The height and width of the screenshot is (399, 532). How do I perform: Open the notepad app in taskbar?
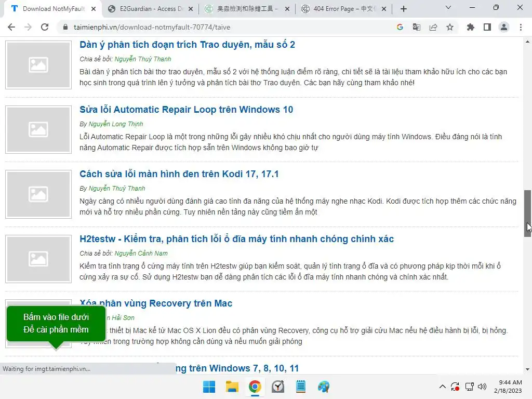(x=301, y=387)
